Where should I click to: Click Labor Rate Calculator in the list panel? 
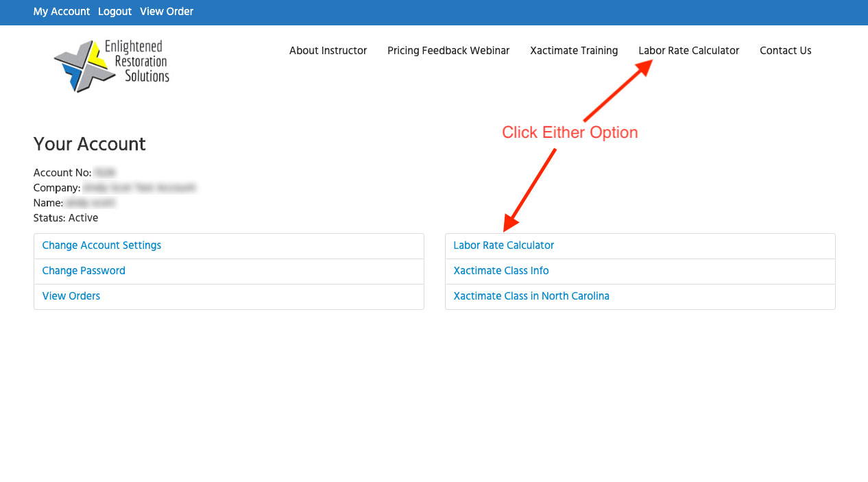click(504, 245)
